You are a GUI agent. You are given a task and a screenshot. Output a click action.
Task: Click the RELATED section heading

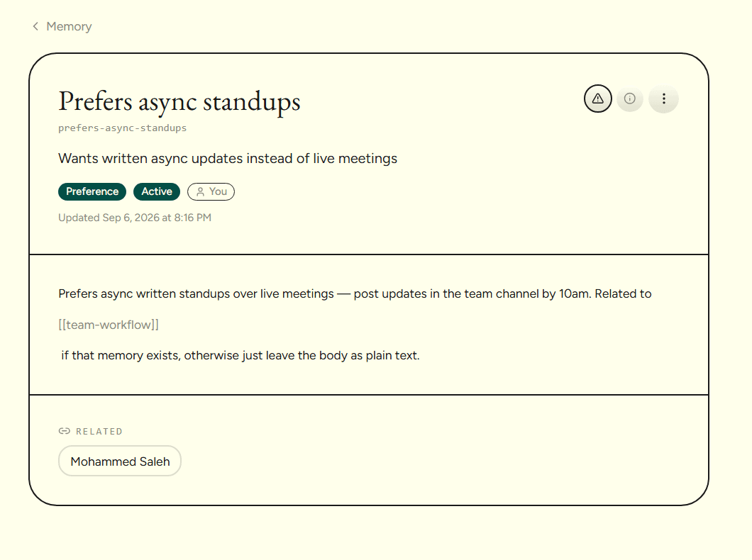(x=99, y=432)
